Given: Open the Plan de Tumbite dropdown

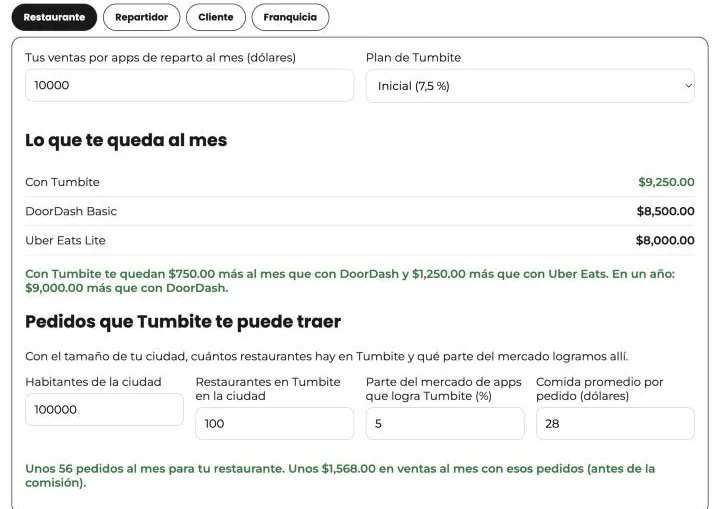Looking at the screenshot, I should pos(530,86).
